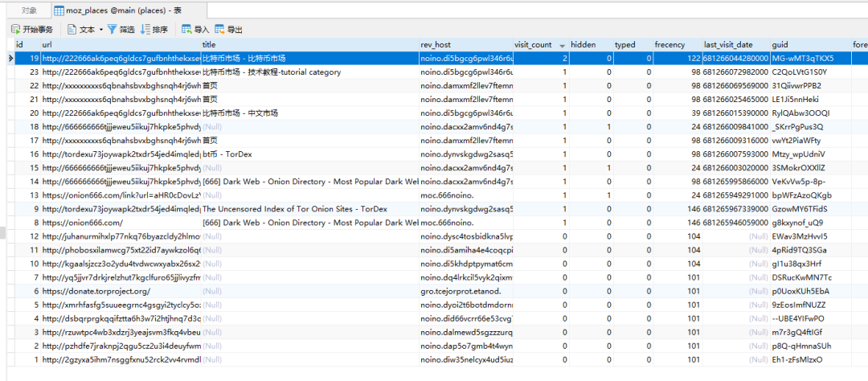Screen dimensions: 868x381
Task: Select title cell '比特币市场 - 技术教程-tutorial category'
Action: tap(309, 72)
